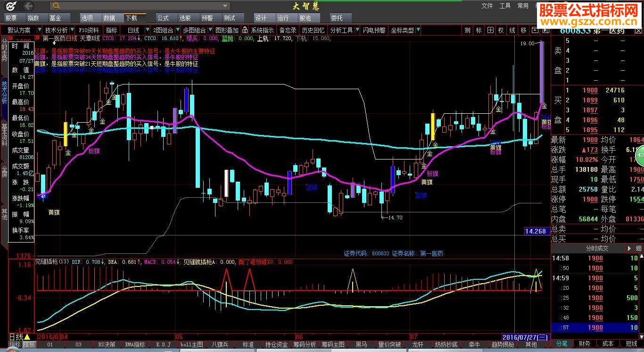Click the 委托 order button

[337, 18]
